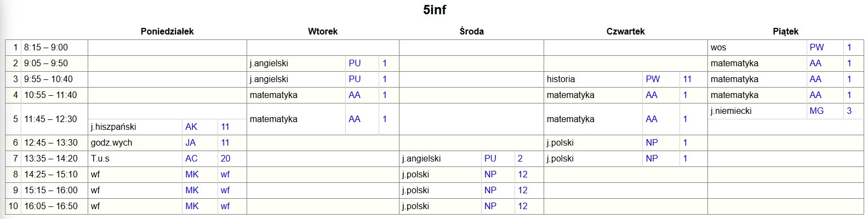This screenshot has width=868, height=219.
Task: Open room 11 link beside historia
Action: tap(687, 79)
